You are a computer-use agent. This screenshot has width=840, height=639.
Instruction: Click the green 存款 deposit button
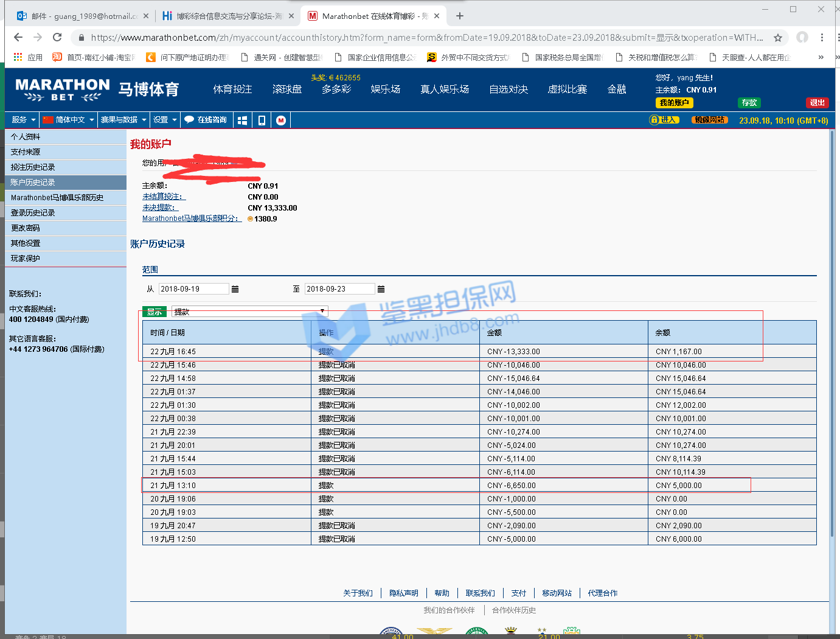[749, 103]
